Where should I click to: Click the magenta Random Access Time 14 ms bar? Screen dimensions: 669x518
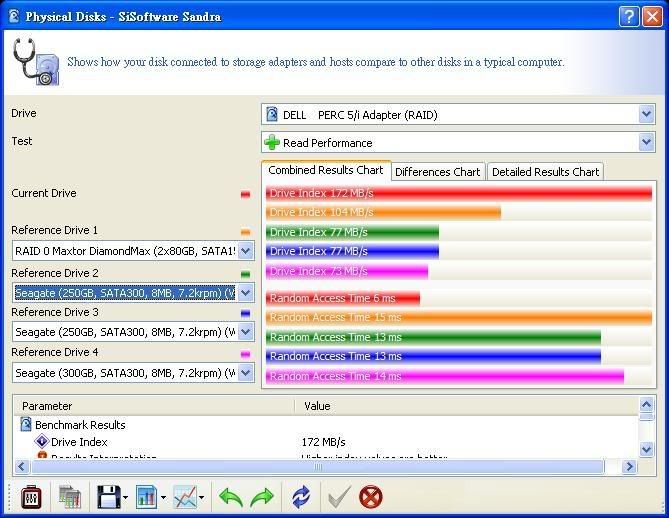(x=445, y=376)
